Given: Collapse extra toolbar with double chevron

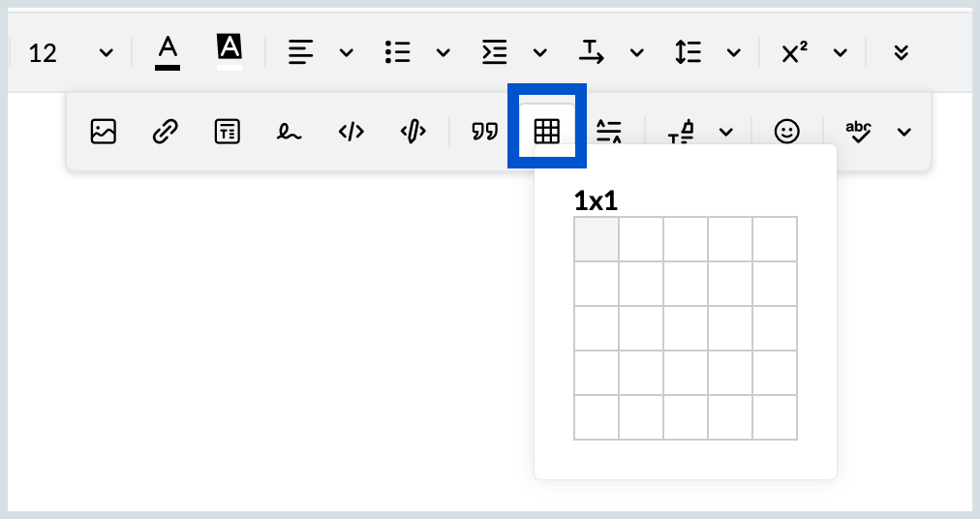Looking at the screenshot, I should point(901,52).
